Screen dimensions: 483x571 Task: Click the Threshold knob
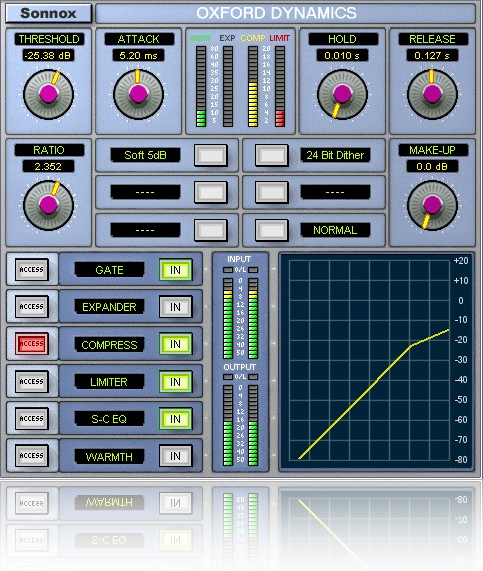(48, 94)
